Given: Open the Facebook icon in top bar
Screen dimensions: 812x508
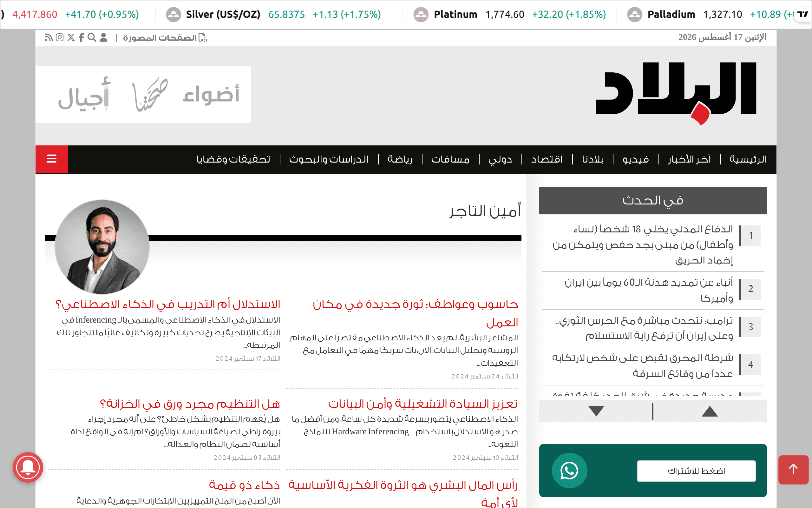Looking at the screenshot, I should pos(82,37).
